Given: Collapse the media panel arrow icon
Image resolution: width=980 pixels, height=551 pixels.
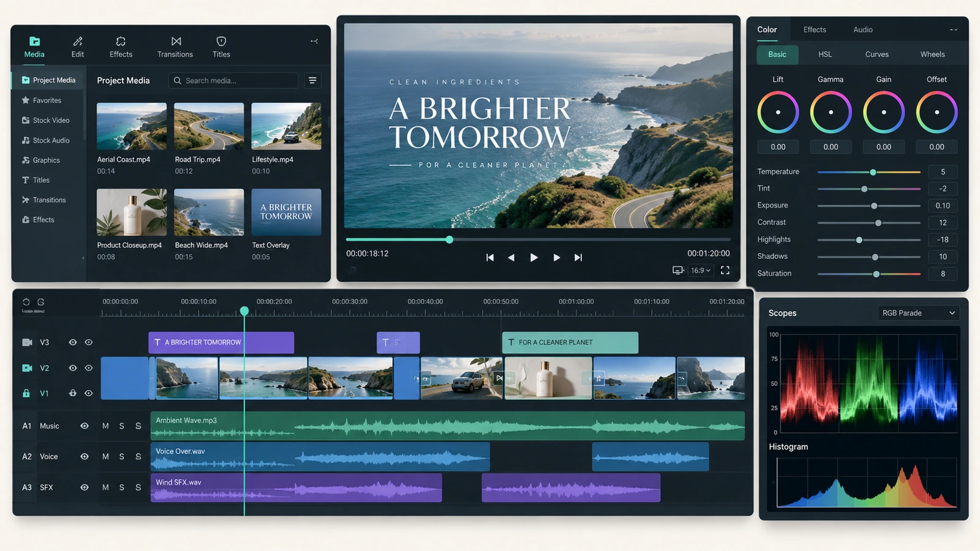Looking at the screenshot, I should point(314,41).
